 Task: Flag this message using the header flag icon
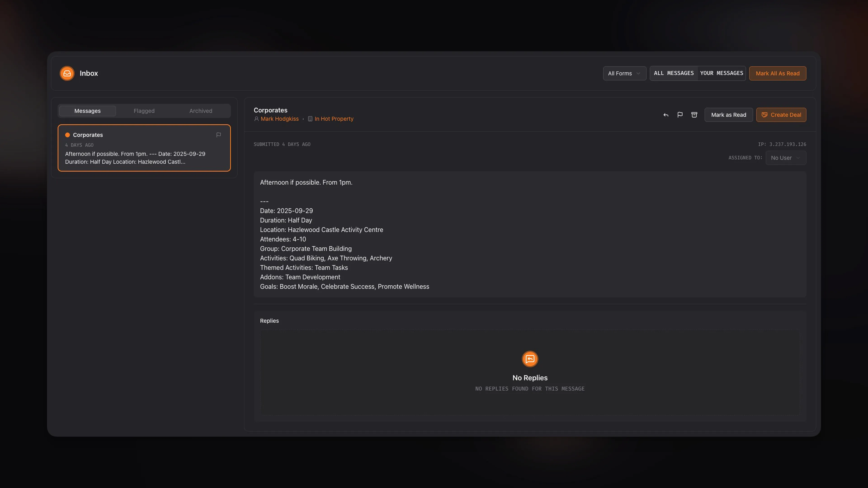coord(680,115)
